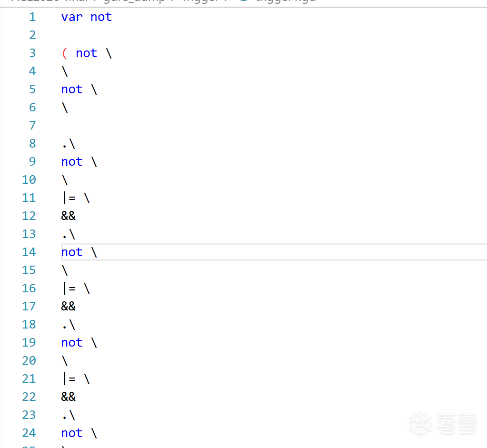Click the trailing backslash after '|=' on line 11
Image resolution: width=487 pixels, height=448 pixels.
(87, 198)
